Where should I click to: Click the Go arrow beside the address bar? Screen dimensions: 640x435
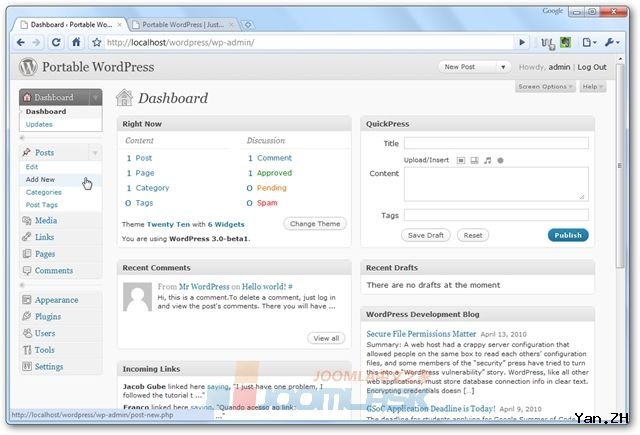[x=522, y=42]
